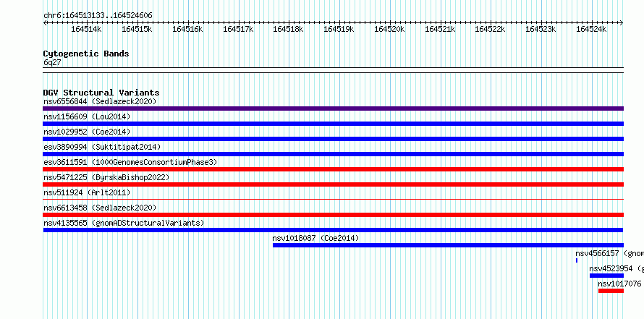Image resolution: width=644 pixels, height=319 pixels.
Task: Click the 164520k ruler tick label
Action: [389, 29]
